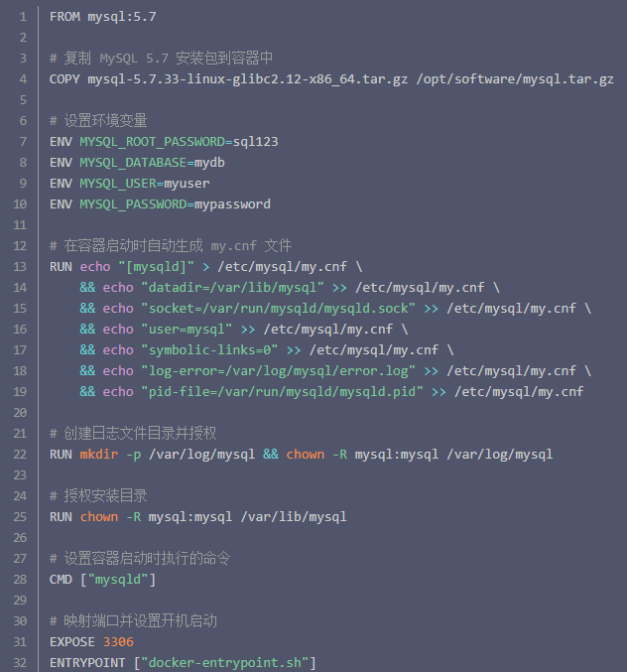The height and width of the screenshot is (672, 627).
Task: Select the sql123 password value
Action: click(x=255, y=142)
